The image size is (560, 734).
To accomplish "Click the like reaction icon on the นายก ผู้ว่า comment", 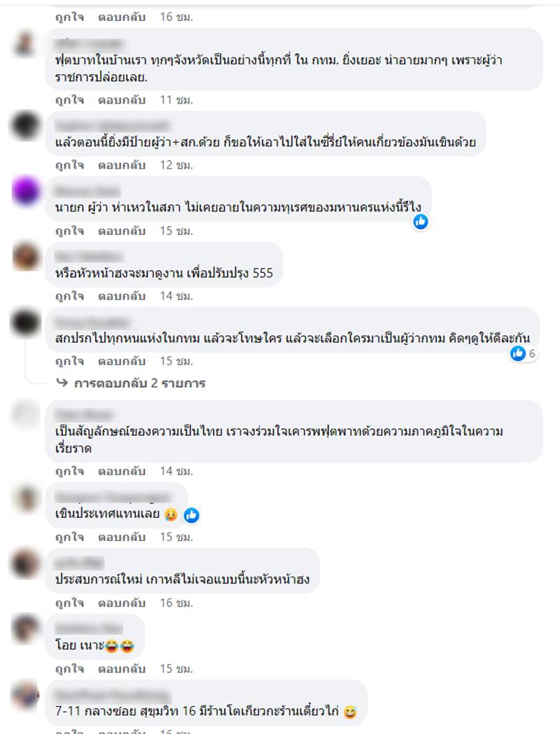I will click(x=421, y=221).
